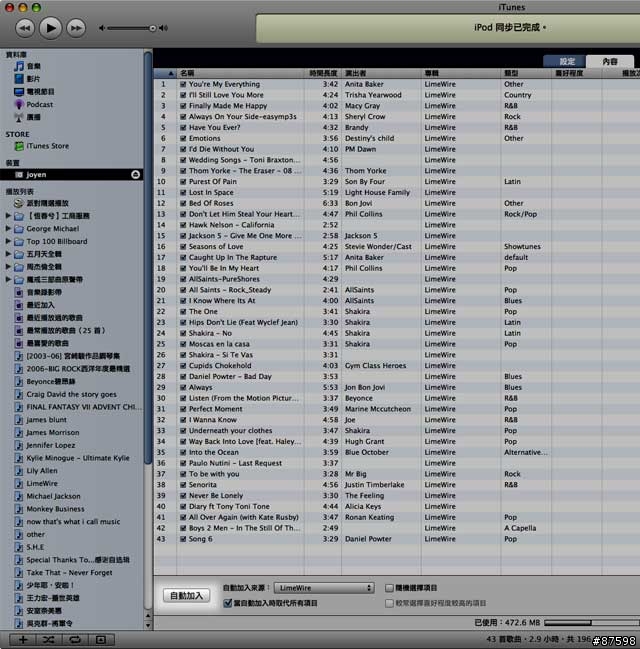Toggle the repeat button in bottom bar
Image resolution: width=640 pixels, height=649 pixels.
(75, 640)
